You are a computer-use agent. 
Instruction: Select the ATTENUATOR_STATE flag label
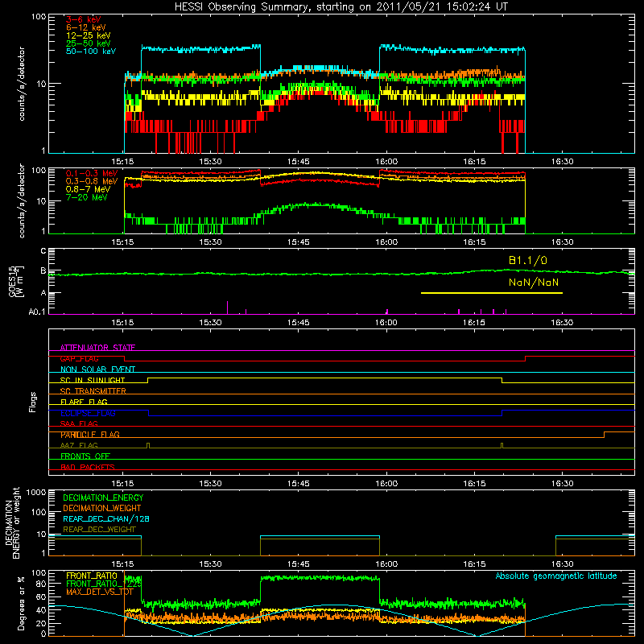click(97, 348)
